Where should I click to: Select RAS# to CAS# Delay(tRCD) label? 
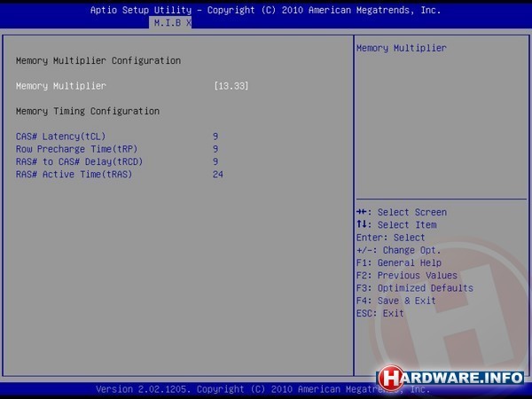point(79,162)
